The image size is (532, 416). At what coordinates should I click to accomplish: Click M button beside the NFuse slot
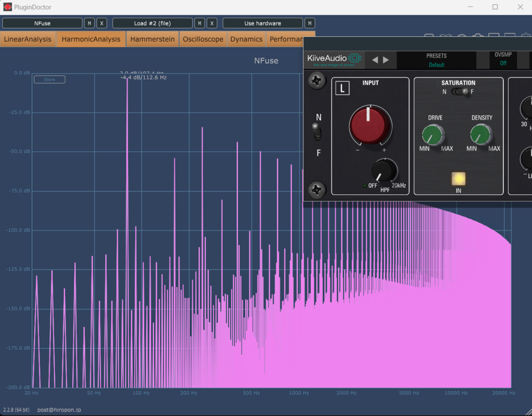89,23
